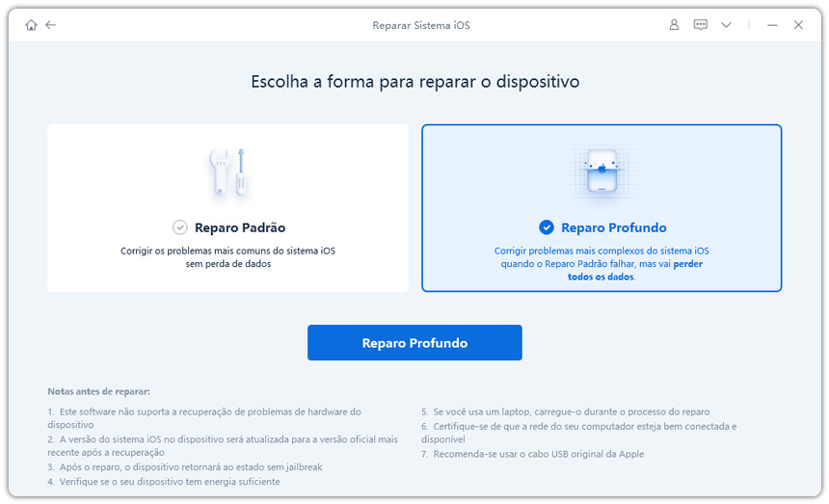Click note 5 about charging laptop
The width and height of the screenshot is (829, 504).
tap(566, 411)
